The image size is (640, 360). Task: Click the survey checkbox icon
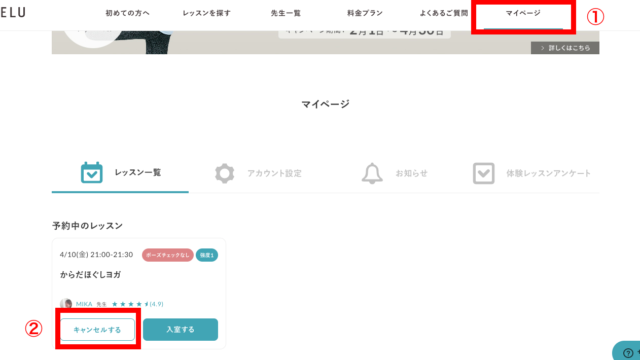pyautogui.click(x=484, y=173)
